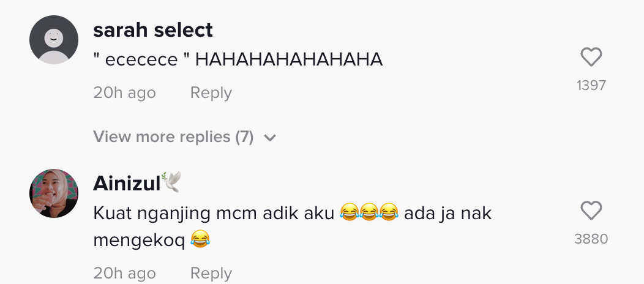This screenshot has width=644, height=284.
Task: Open sarah select's default profile avatar
Action: tap(54, 40)
